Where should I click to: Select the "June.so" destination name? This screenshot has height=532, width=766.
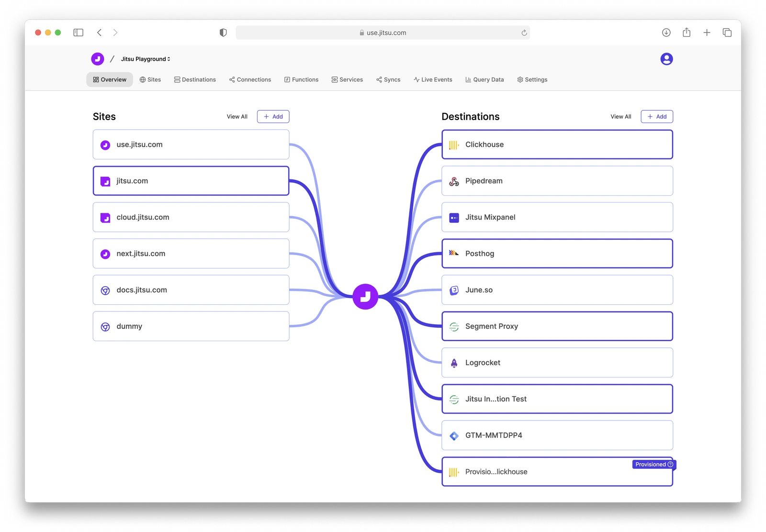[479, 290]
